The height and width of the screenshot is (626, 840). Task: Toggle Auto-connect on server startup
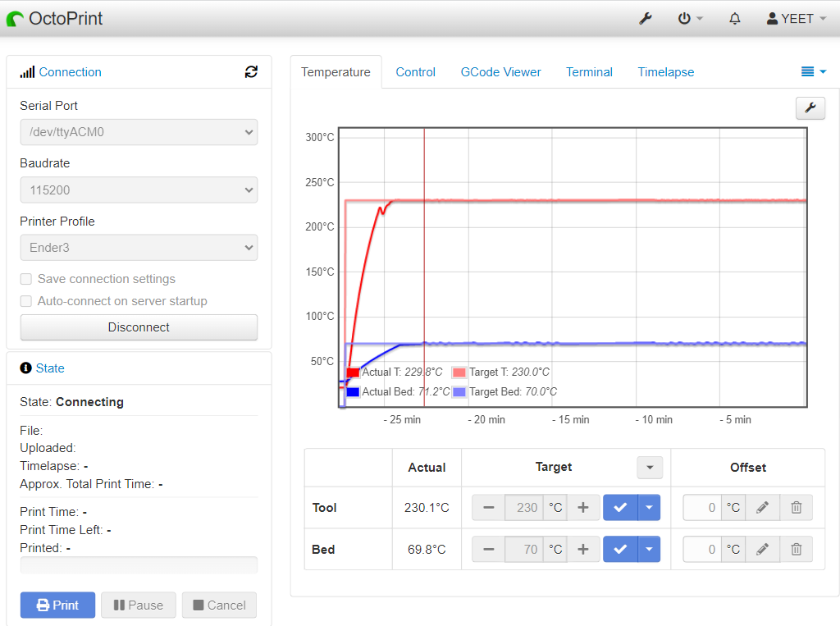pyautogui.click(x=26, y=301)
